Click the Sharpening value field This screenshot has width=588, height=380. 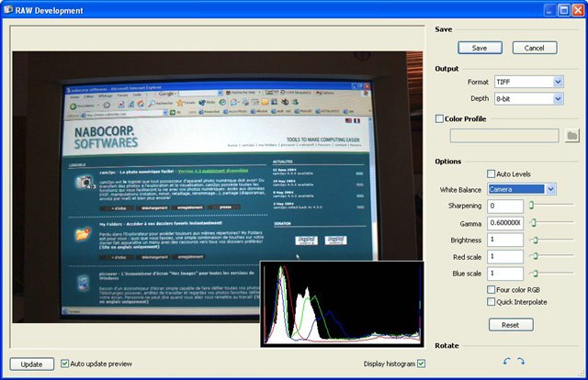[505, 207]
